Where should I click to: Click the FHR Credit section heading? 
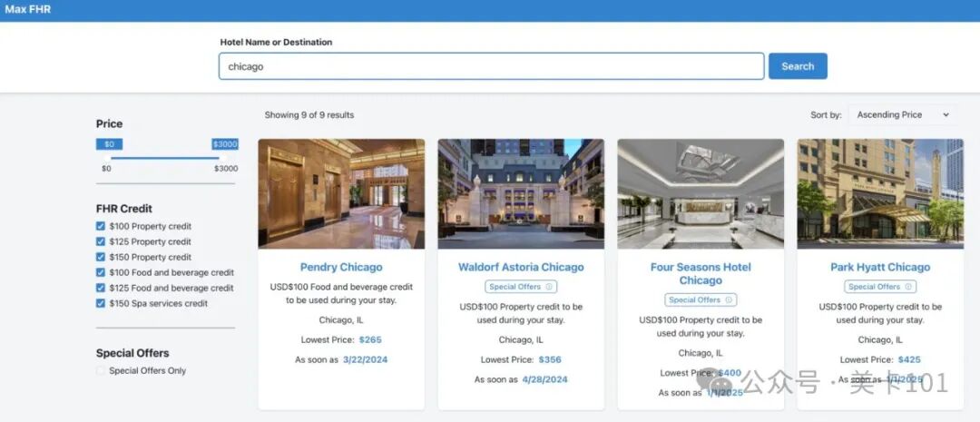123,209
